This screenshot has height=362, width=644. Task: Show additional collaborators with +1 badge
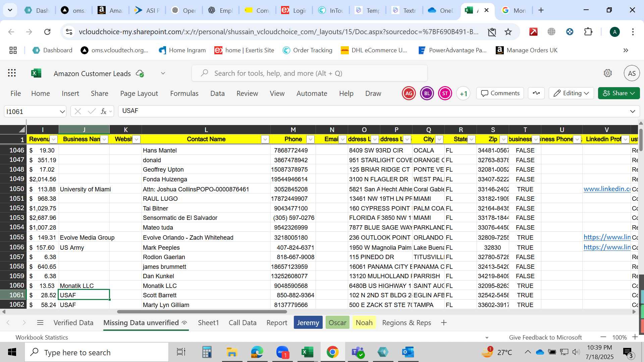pyautogui.click(x=463, y=94)
